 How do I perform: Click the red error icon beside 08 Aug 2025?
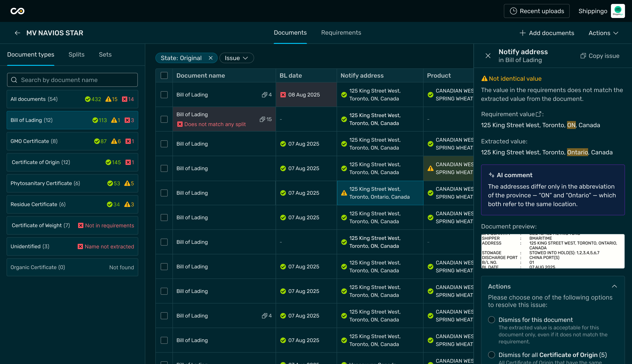click(283, 95)
